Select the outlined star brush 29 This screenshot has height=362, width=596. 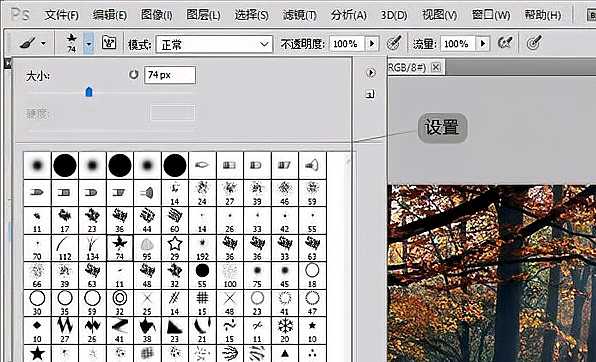click(x=175, y=248)
